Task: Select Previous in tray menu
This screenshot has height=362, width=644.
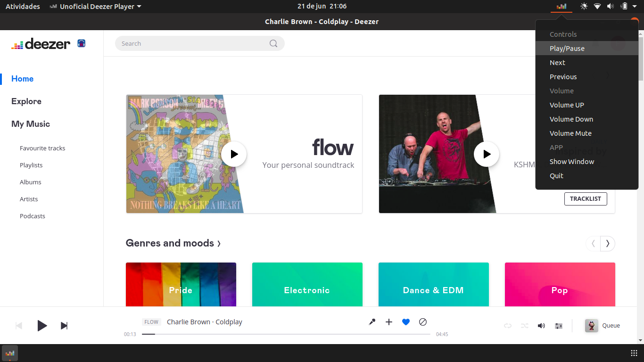Action: tap(587, 77)
